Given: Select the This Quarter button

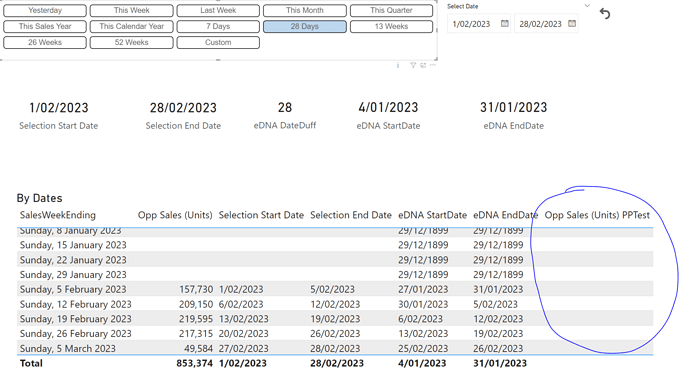Looking at the screenshot, I should [x=391, y=10].
